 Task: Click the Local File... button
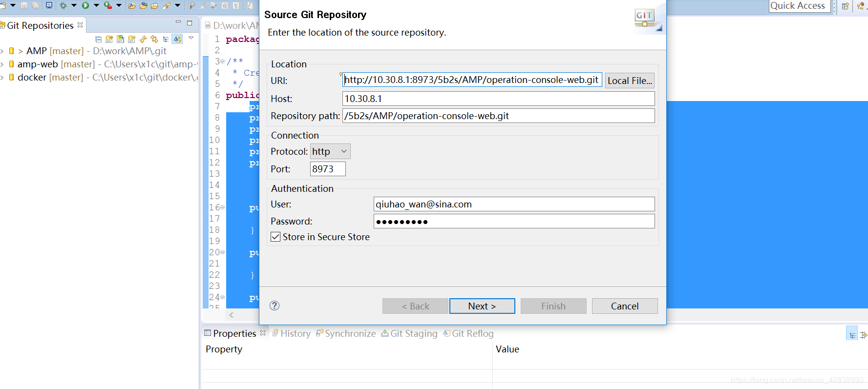[x=630, y=81]
